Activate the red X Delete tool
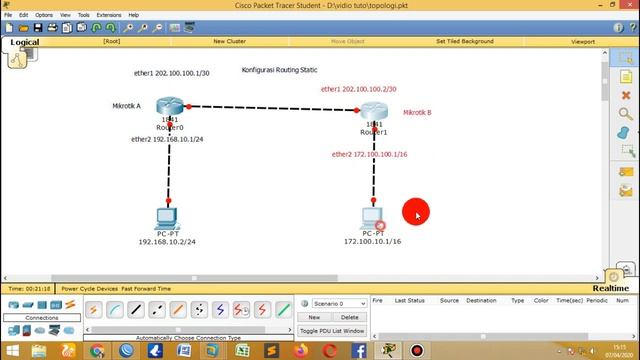 (x=625, y=96)
